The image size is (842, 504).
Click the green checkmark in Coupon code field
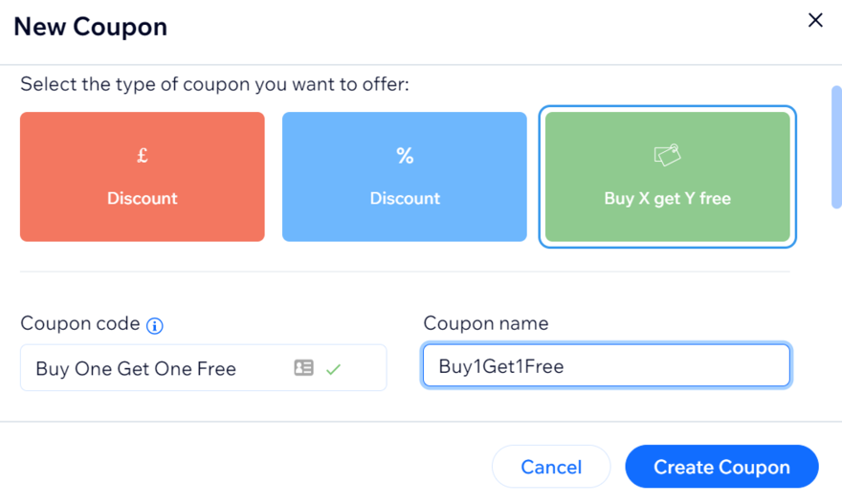[333, 368]
